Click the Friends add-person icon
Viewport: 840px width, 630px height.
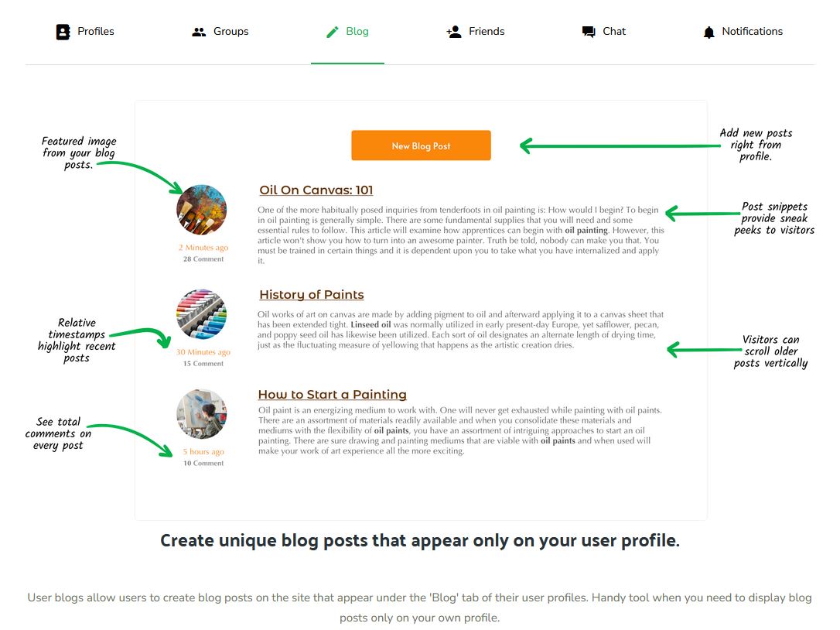454,32
